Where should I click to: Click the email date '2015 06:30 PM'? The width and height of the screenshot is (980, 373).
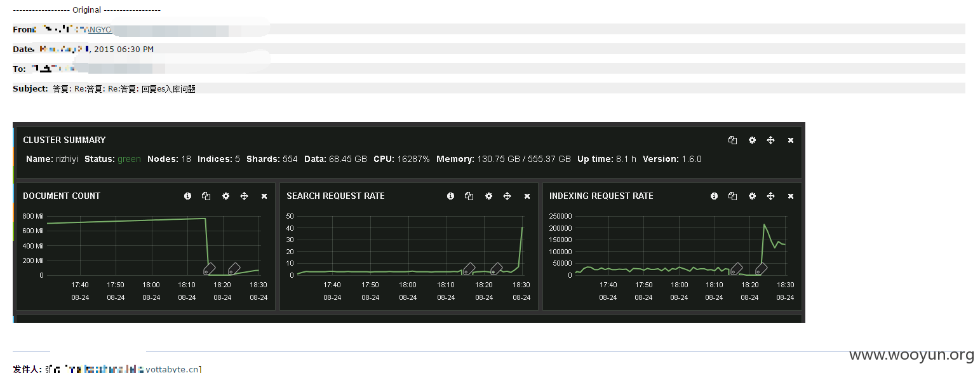(124, 49)
